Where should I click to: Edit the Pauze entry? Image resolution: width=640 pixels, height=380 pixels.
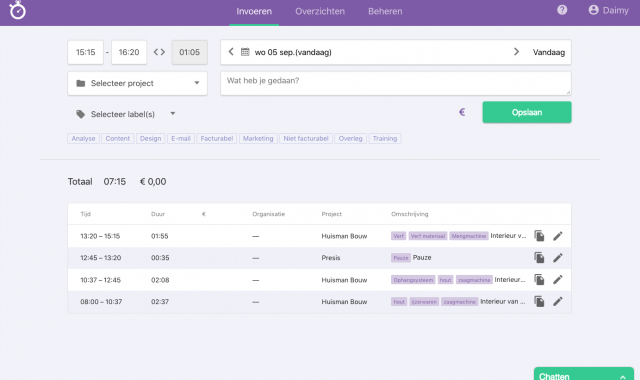click(558, 258)
